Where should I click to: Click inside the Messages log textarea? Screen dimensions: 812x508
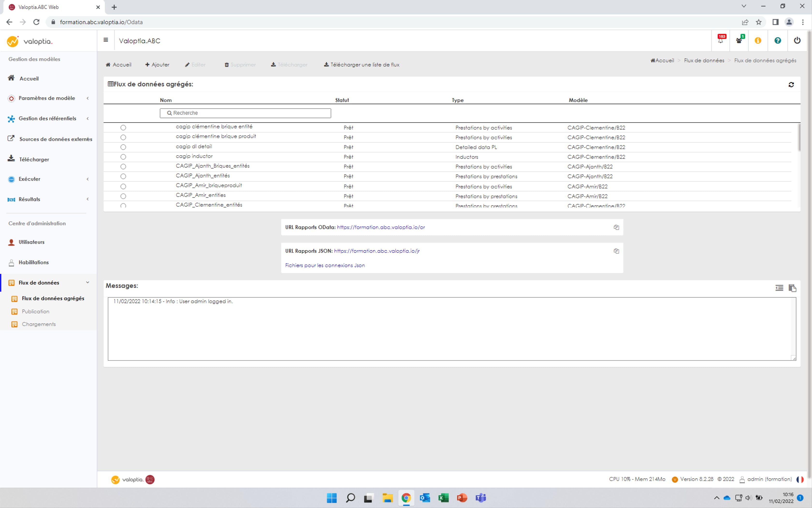(x=452, y=329)
